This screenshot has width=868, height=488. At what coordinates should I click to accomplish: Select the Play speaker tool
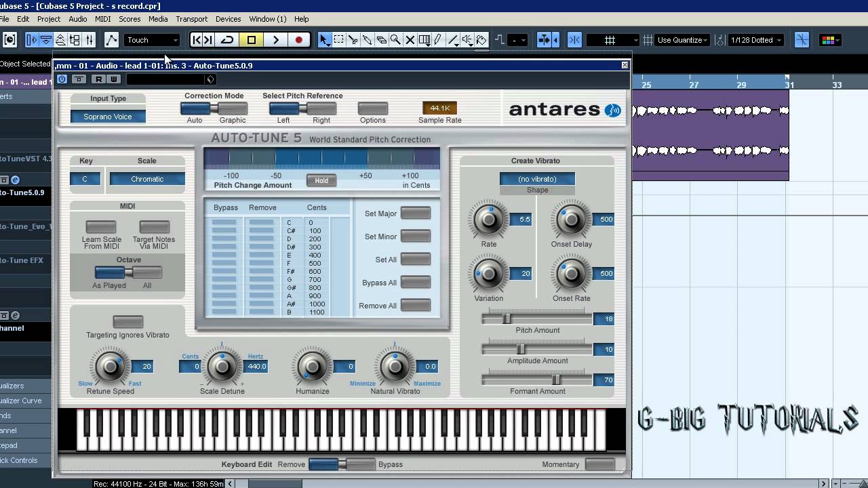[x=467, y=40]
